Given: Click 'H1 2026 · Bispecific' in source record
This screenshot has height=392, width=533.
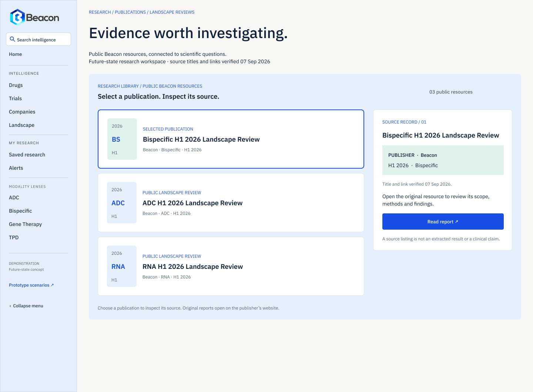Looking at the screenshot, I should pyautogui.click(x=413, y=165).
